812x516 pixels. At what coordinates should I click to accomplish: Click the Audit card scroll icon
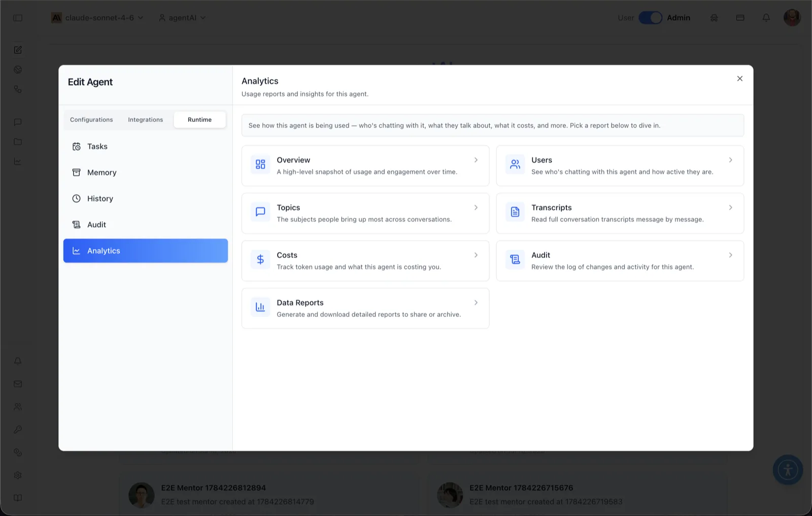[x=515, y=260]
